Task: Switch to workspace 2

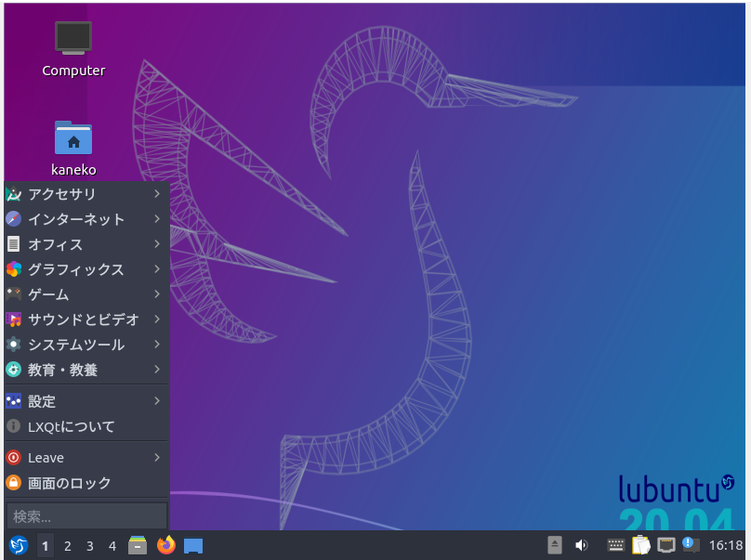Action: coord(68,546)
